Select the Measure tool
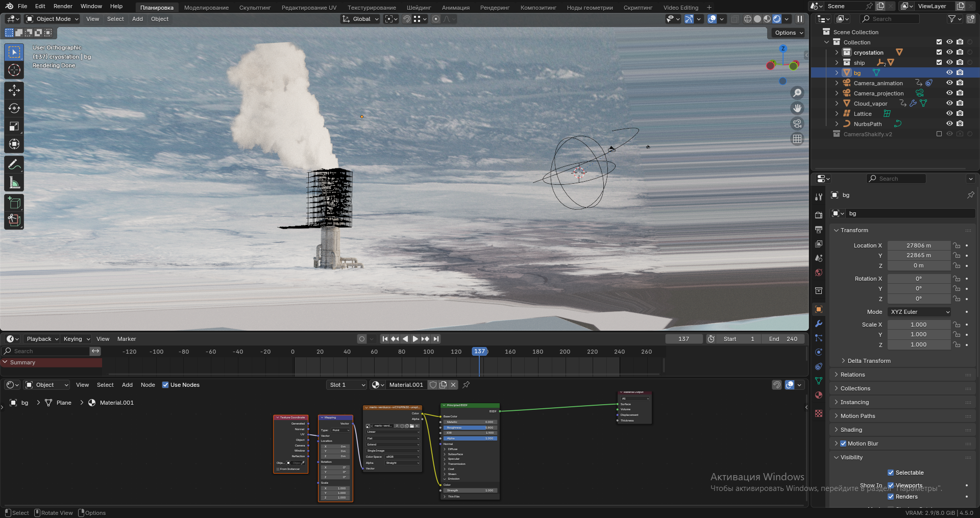The height and width of the screenshot is (518, 980). (x=14, y=183)
